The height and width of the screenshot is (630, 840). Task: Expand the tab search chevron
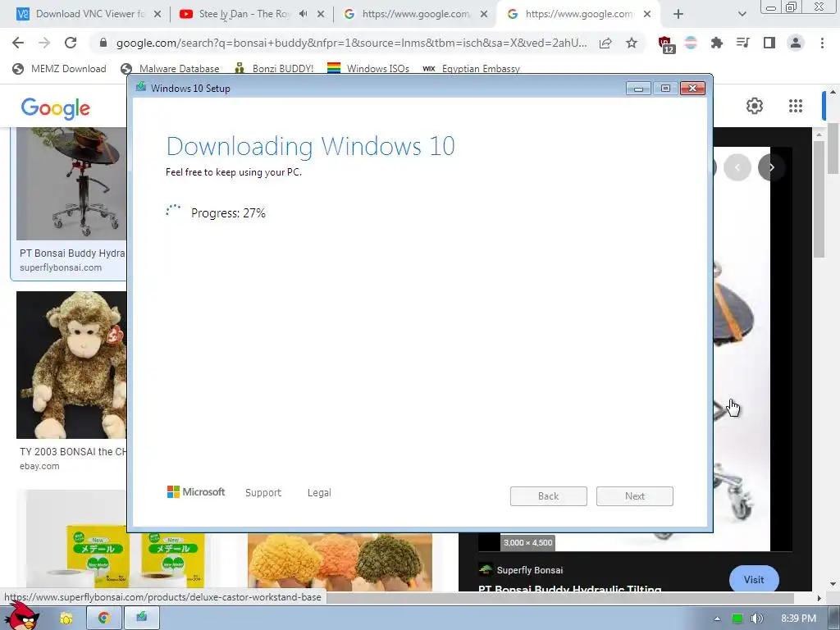(742, 15)
